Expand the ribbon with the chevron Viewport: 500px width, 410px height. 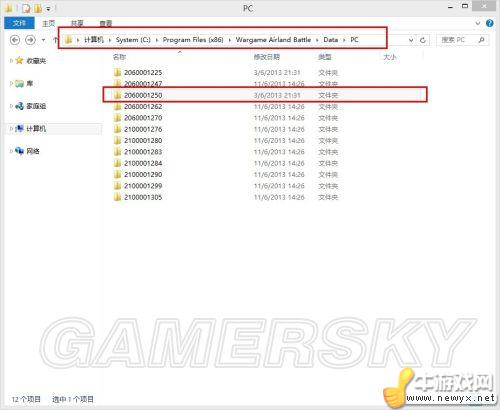pos(478,23)
